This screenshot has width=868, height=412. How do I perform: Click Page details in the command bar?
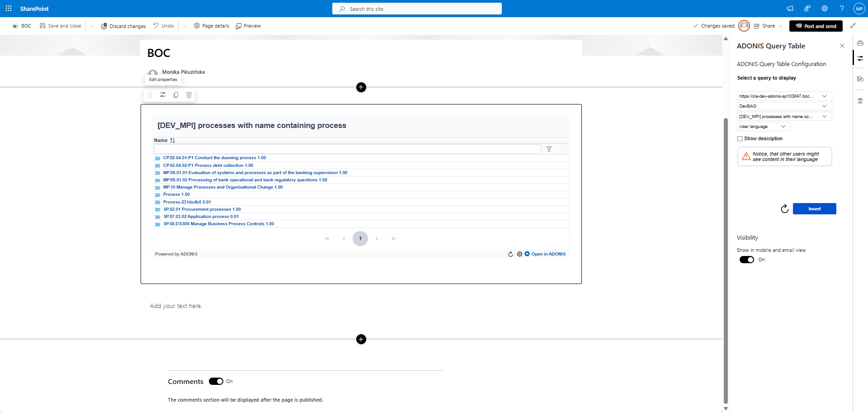pos(212,26)
